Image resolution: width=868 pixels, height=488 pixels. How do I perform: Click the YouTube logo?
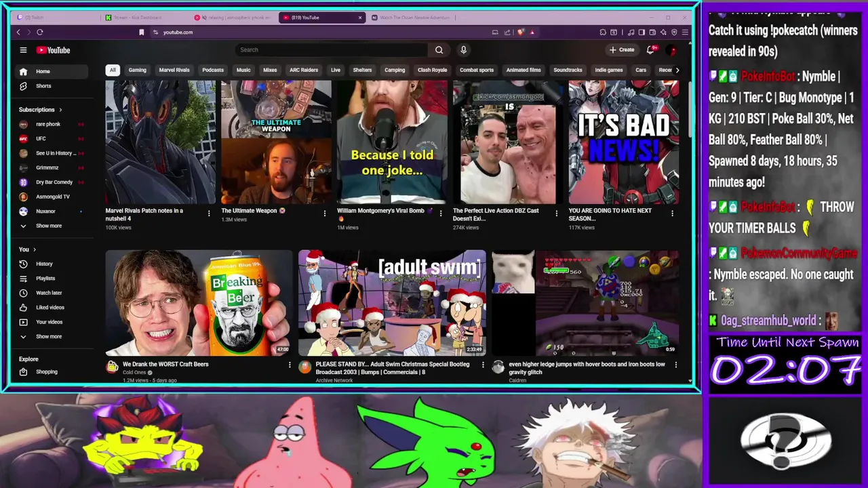53,50
